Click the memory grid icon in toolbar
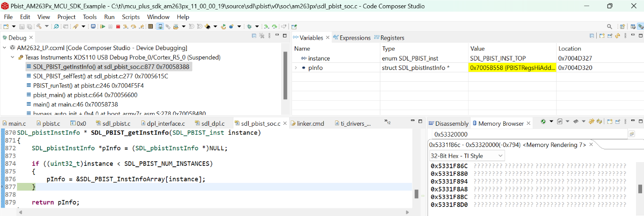This screenshot has height=216, width=644. [150, 26]
